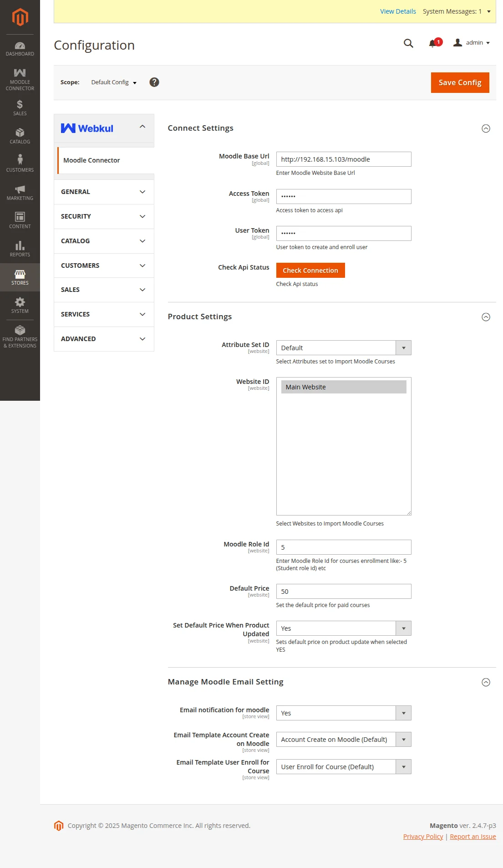Open the Marketing sidebar menu
This screenshot has width=503, height=868.
(20, 193)
